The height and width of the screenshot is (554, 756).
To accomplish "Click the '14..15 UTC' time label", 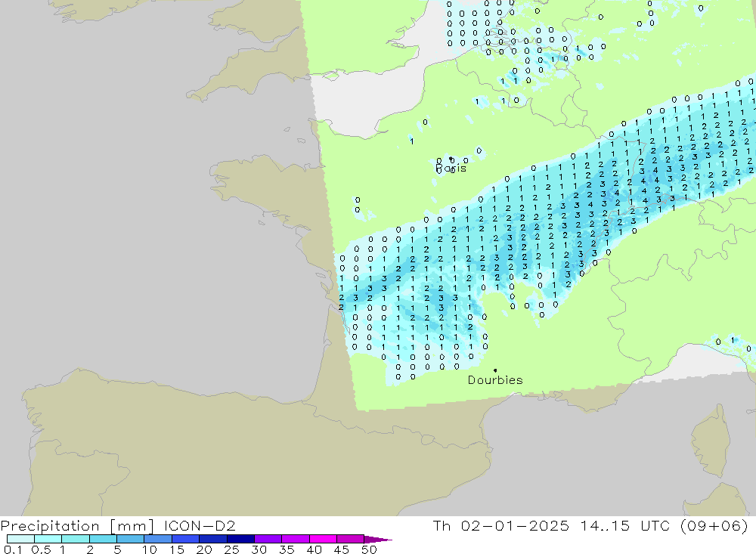I will coord(625,525).
